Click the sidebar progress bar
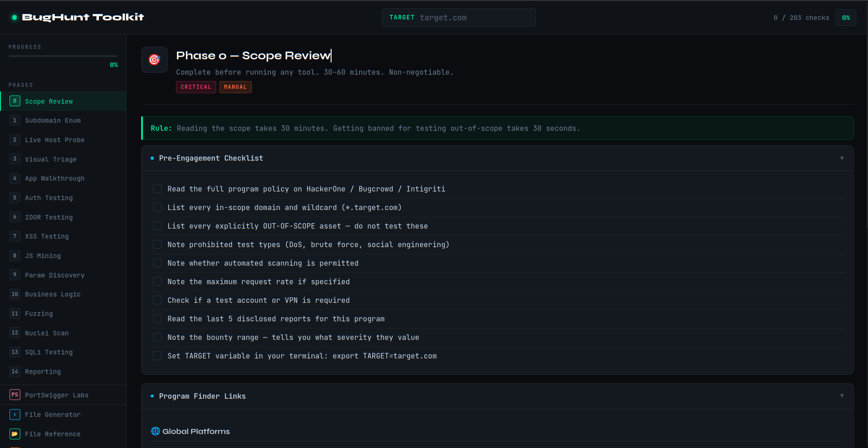 (x=63, y=56)
